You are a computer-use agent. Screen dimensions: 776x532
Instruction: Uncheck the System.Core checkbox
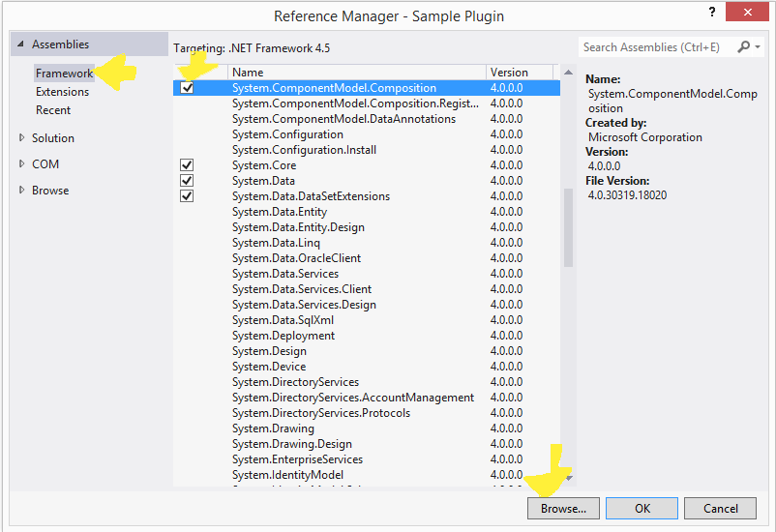[187, 164]
